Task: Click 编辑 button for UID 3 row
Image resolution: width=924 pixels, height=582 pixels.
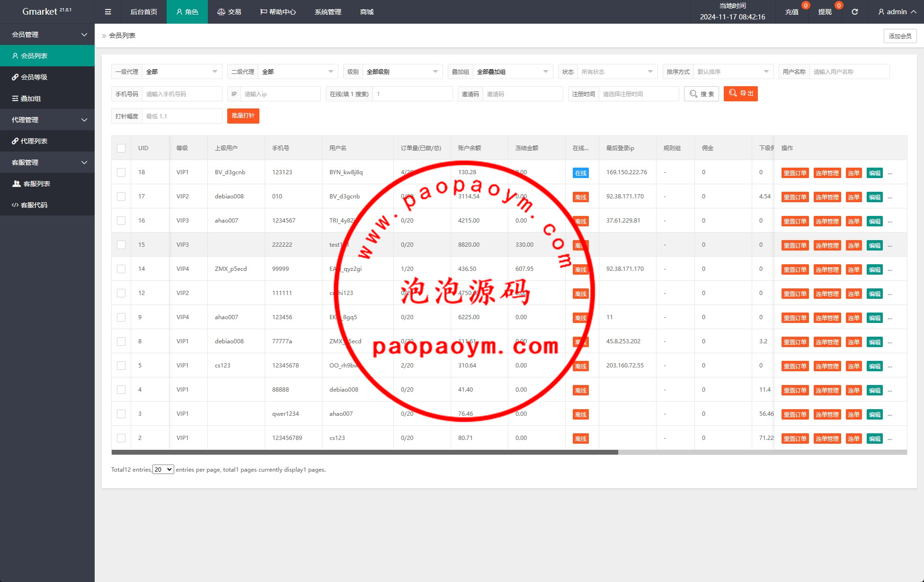Action: coord(875,414)
